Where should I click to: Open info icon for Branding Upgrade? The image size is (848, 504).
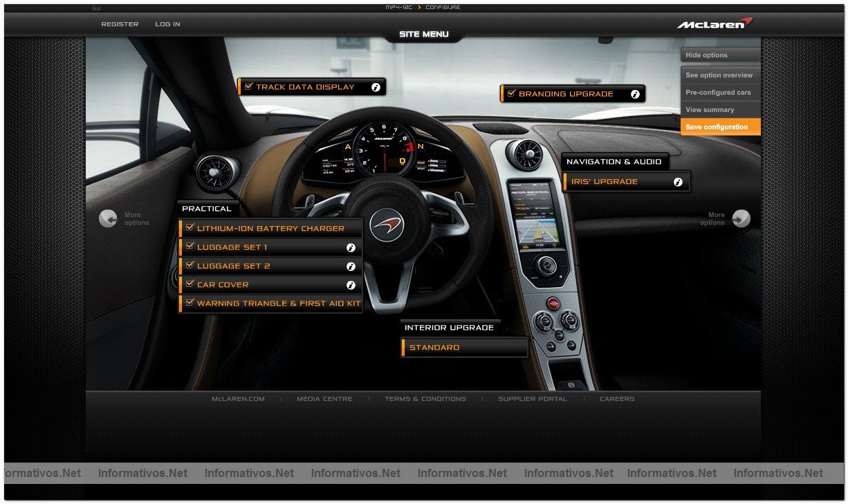click(x=635, y=94)
